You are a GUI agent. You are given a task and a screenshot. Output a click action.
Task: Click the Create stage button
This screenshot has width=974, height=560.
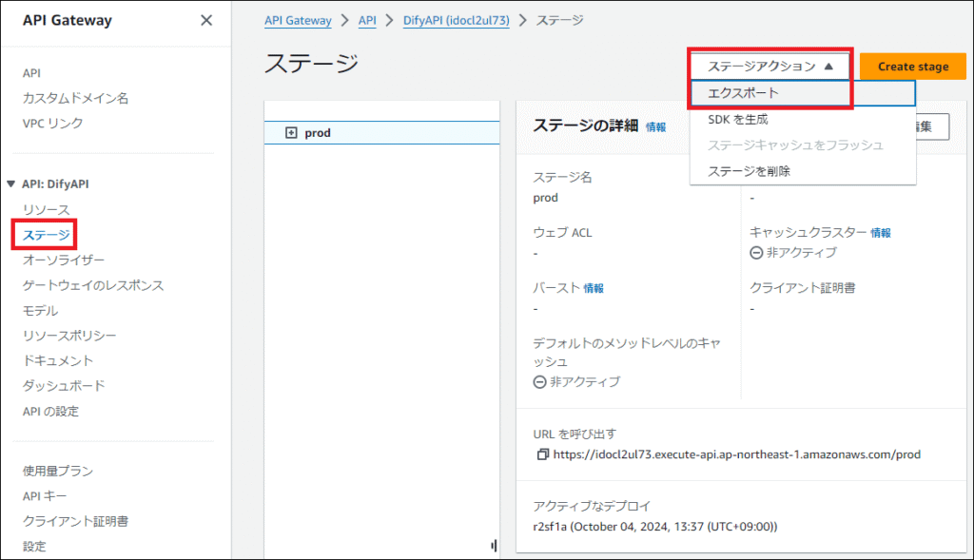point(912,67)
